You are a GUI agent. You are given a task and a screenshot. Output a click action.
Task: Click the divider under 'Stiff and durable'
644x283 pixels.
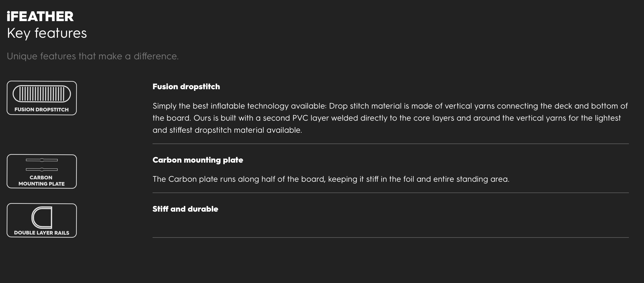390,237
